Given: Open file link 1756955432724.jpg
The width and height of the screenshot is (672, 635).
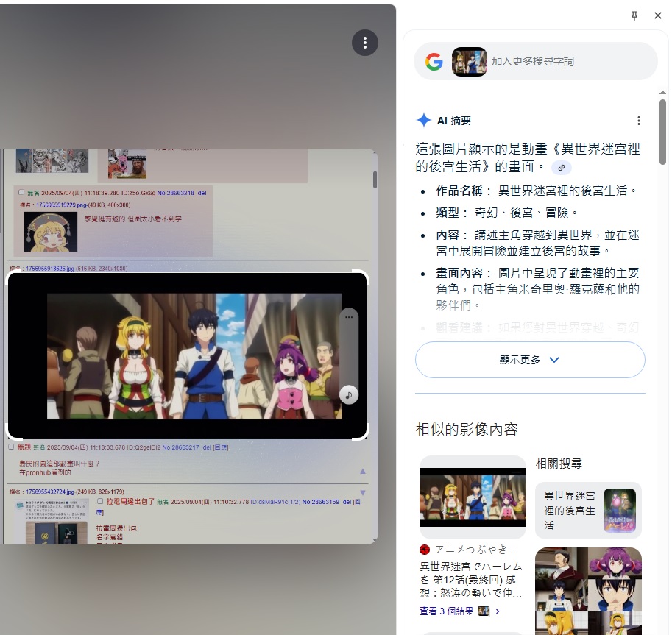Looking at the screenshot, I should 50,492.
